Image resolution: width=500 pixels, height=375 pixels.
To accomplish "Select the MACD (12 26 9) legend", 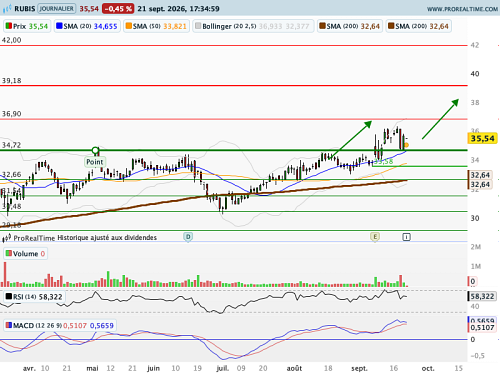I will (x=59, y=325).
